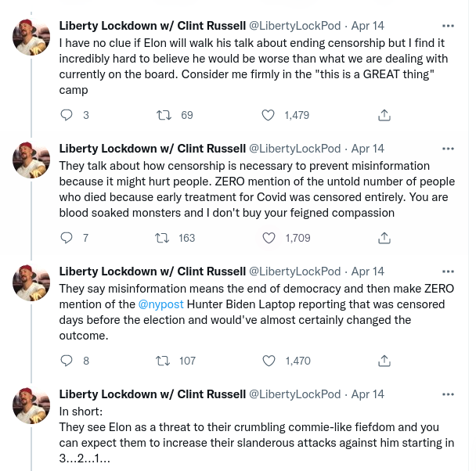The width and height of the screenshot is (476, 471).
Task: Retweet the tweet with 69 retweets
Action: pos(164,115)
